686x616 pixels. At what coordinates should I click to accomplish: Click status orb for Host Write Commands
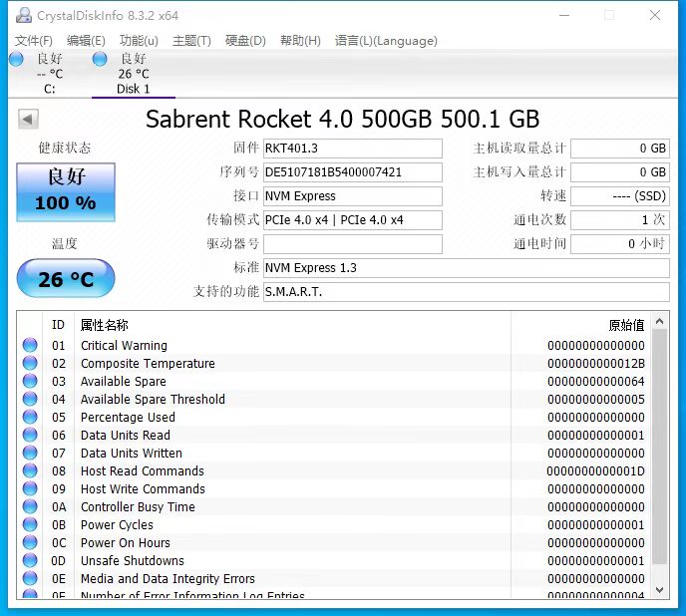click(30, 488)
